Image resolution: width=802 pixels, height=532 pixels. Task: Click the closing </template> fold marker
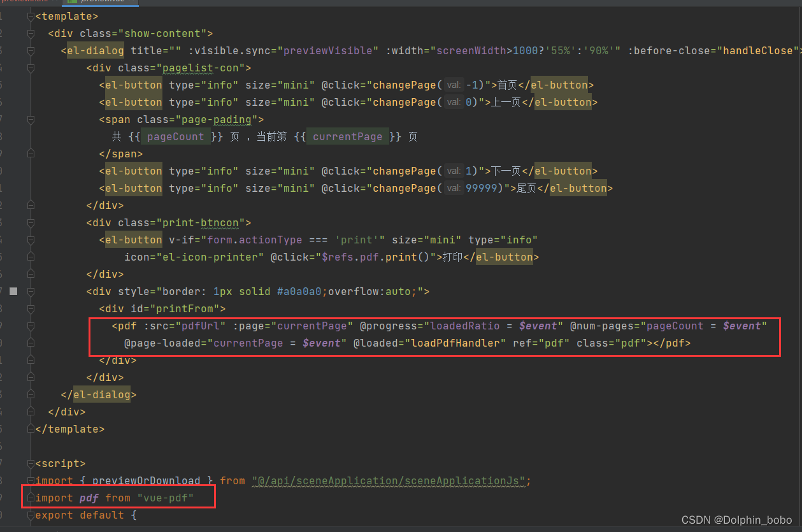coord(31,429)
